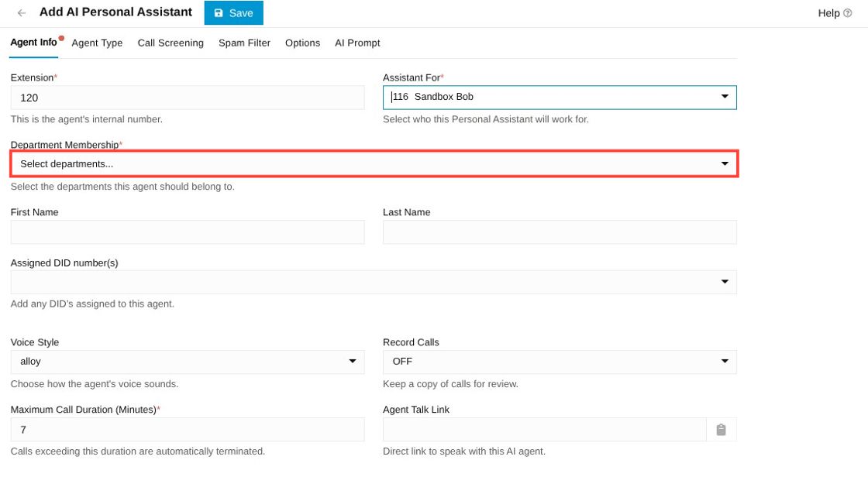Open the Help link
The height and width of the screenshot is (484, 868).
[835, 12]
